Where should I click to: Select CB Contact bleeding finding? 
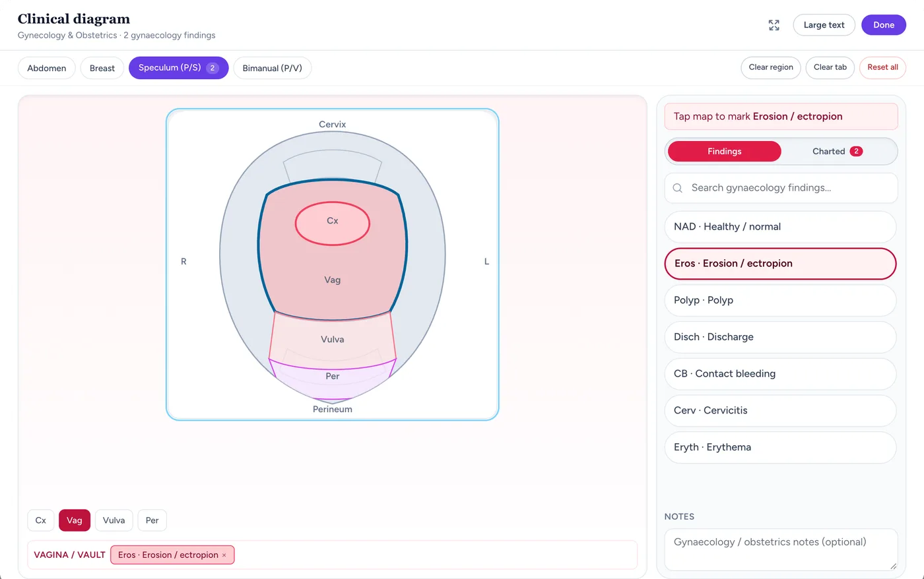[x=780, y=374]
